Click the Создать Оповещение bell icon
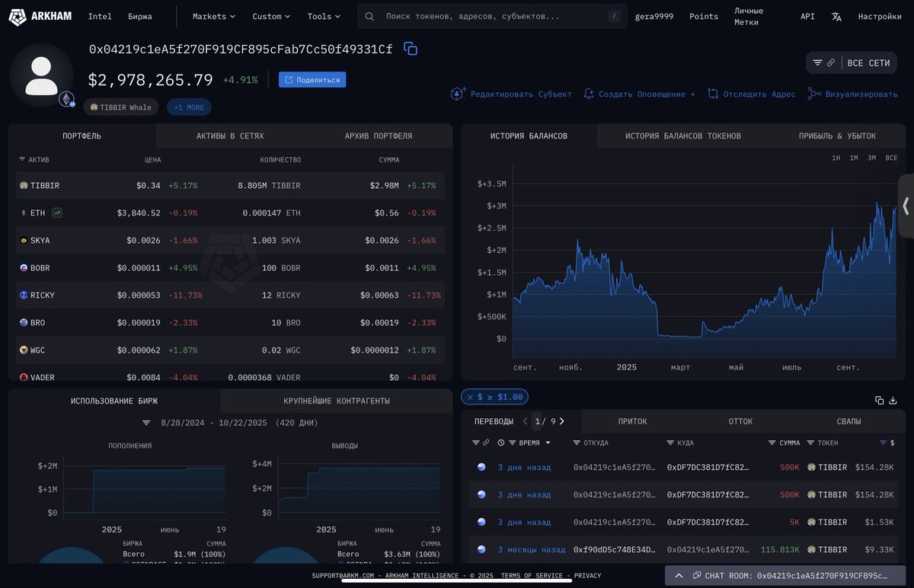This screenshot has width=914, height=588. tap(589, 94)
